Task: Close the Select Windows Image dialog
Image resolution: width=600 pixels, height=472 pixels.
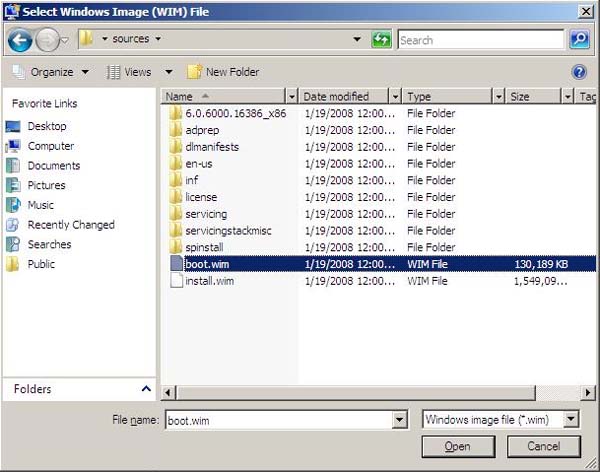Action: click(x=585, y=12)
